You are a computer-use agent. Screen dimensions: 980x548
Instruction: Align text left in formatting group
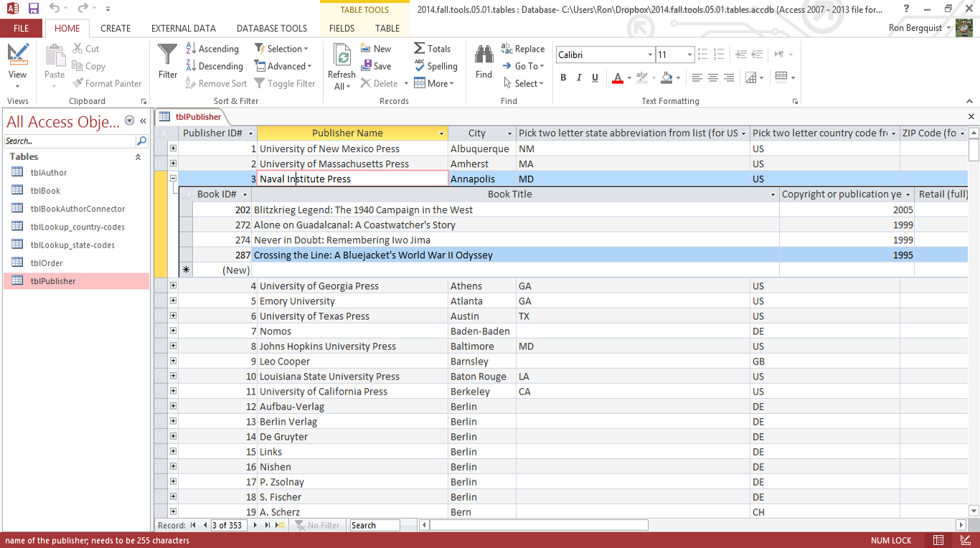click(697, 77)
